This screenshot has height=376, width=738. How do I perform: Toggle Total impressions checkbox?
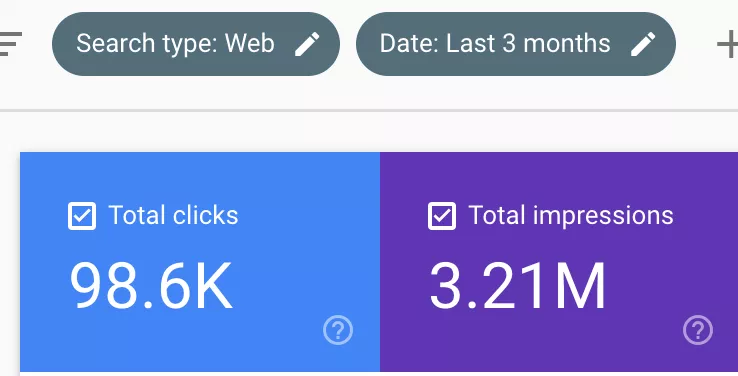(x=442, y=216)
